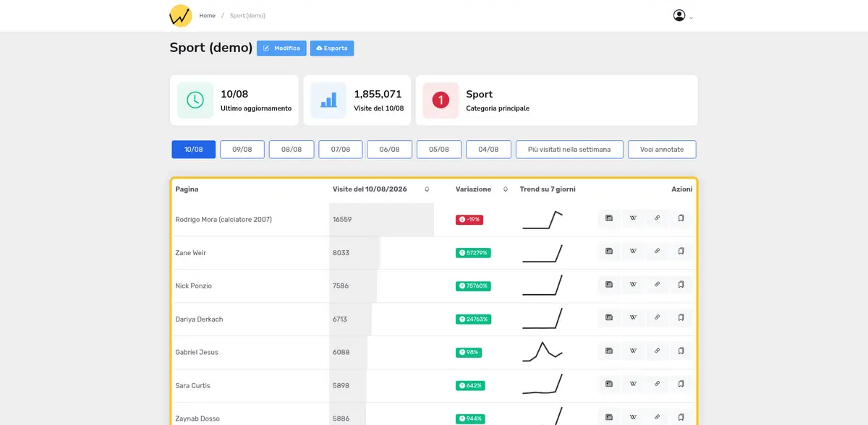Sort by Variazione column arrows

click(x=506, y=189)
